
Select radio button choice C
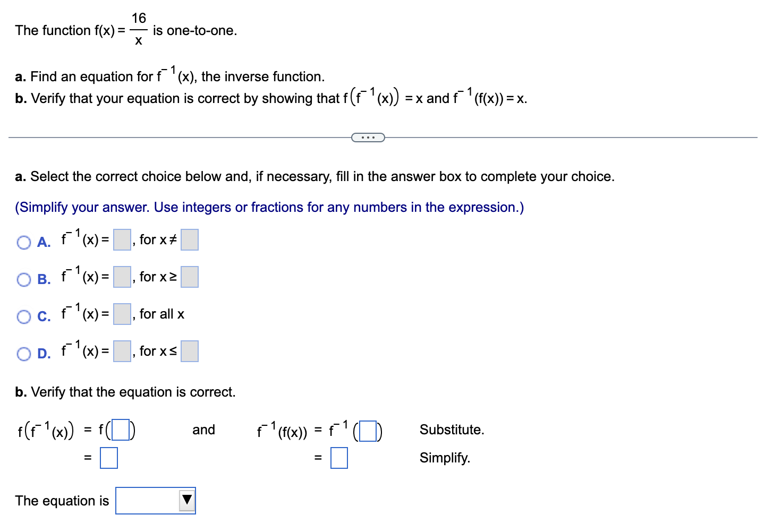tap(23, 316)
